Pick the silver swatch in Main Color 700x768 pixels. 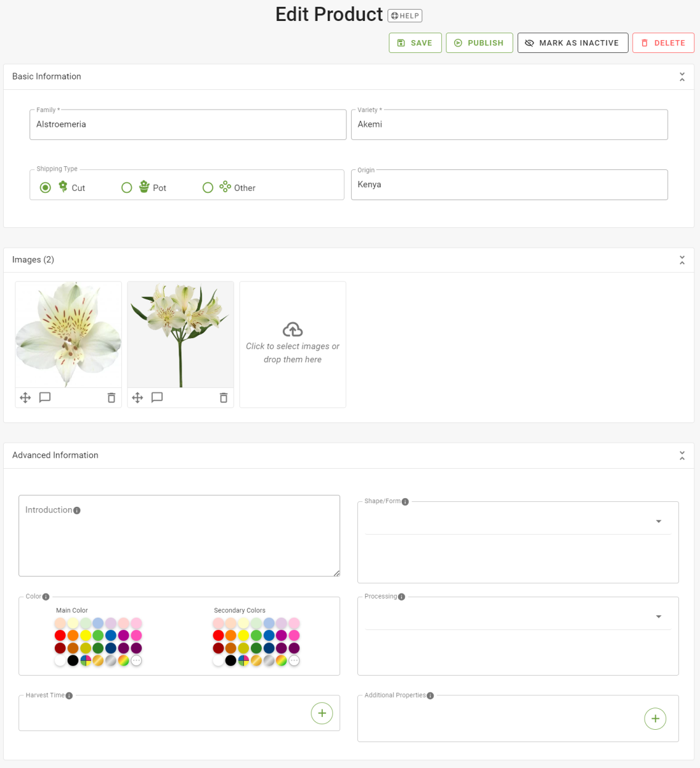coord(111,661)
